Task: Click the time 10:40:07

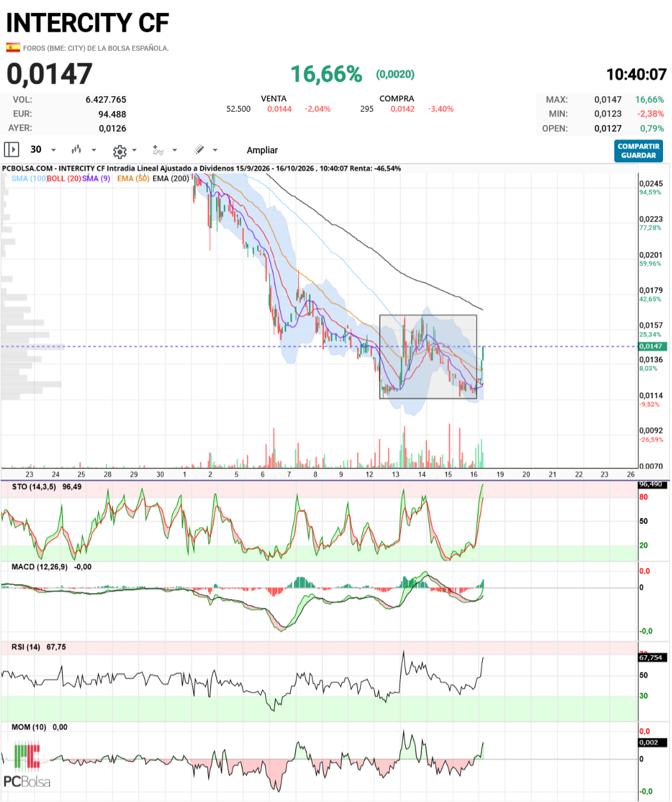Action: coord(637,74)
